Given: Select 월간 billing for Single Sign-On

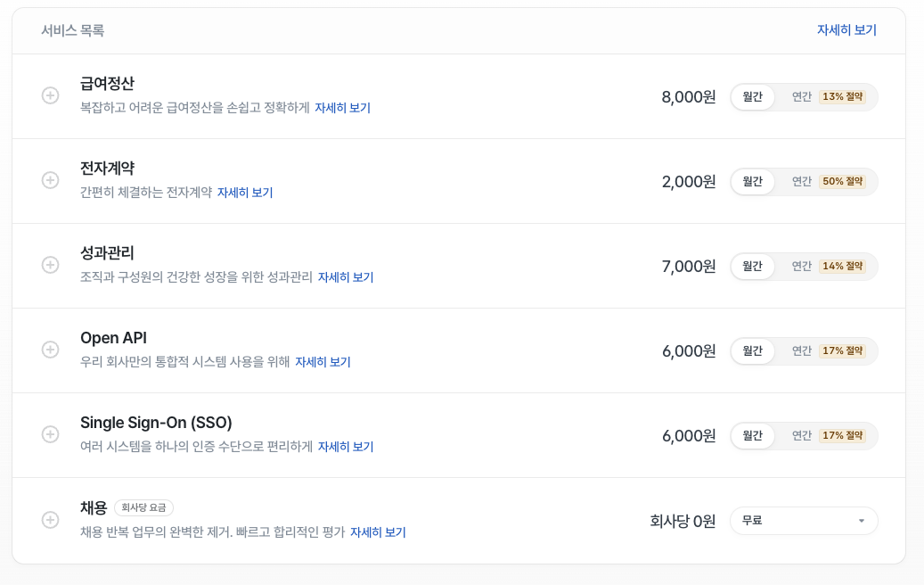Looking at the screenshot, I should pyautogui.click(x=753, y=435).
